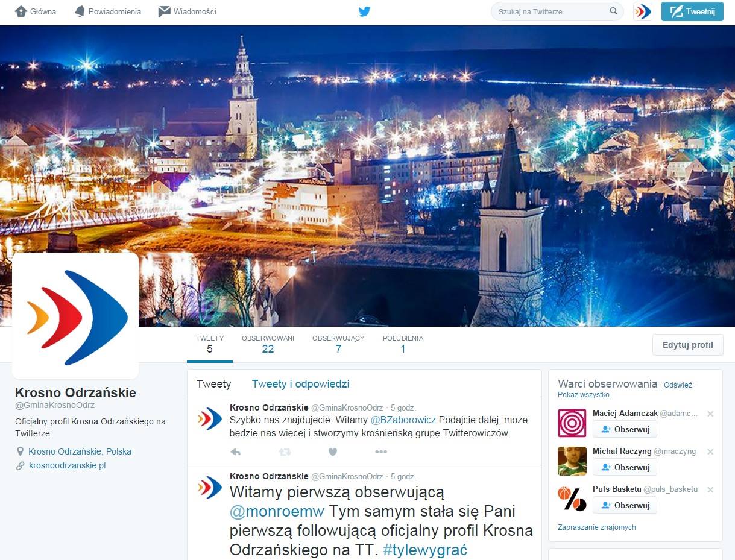Open OBSERWUJĄCY 7 followers list

[338, 344]
